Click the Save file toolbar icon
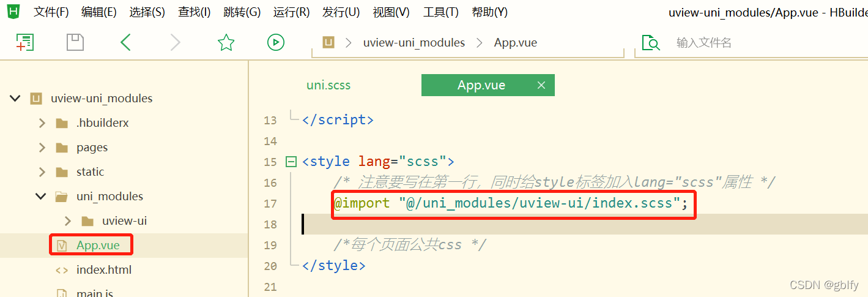868x297 pixels. (x=75, y=42)
